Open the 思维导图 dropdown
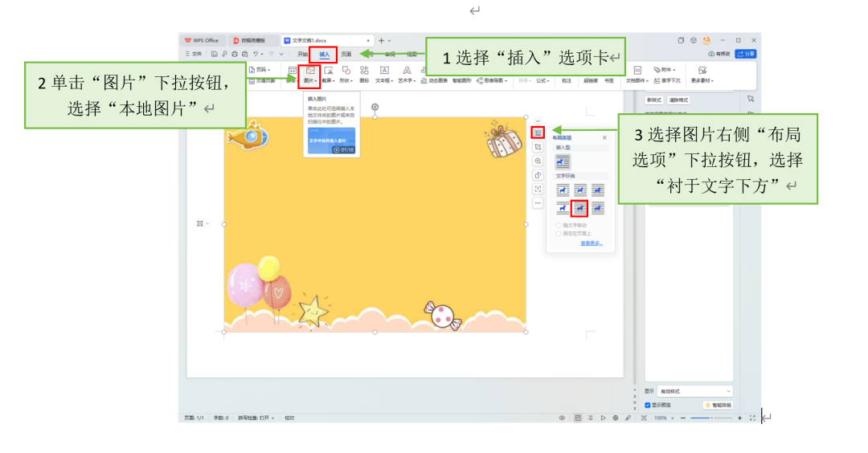 [x=493, y=81]
